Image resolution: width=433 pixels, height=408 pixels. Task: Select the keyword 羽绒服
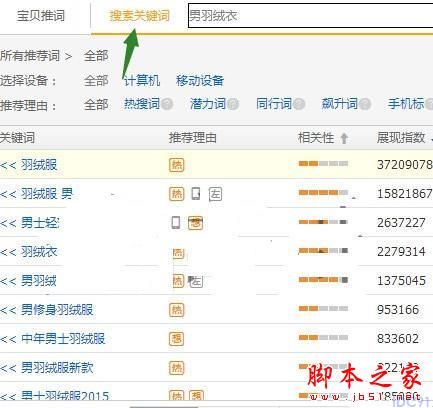[39, 165]
